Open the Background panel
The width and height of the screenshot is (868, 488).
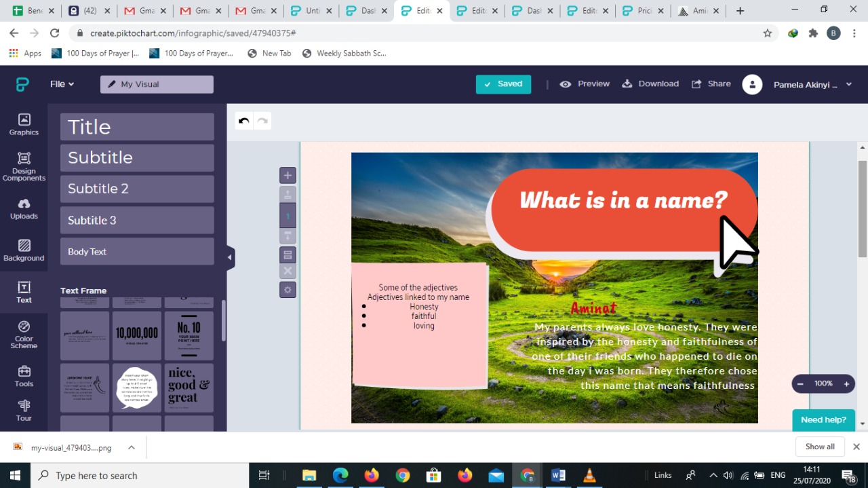tap(24, 250)
